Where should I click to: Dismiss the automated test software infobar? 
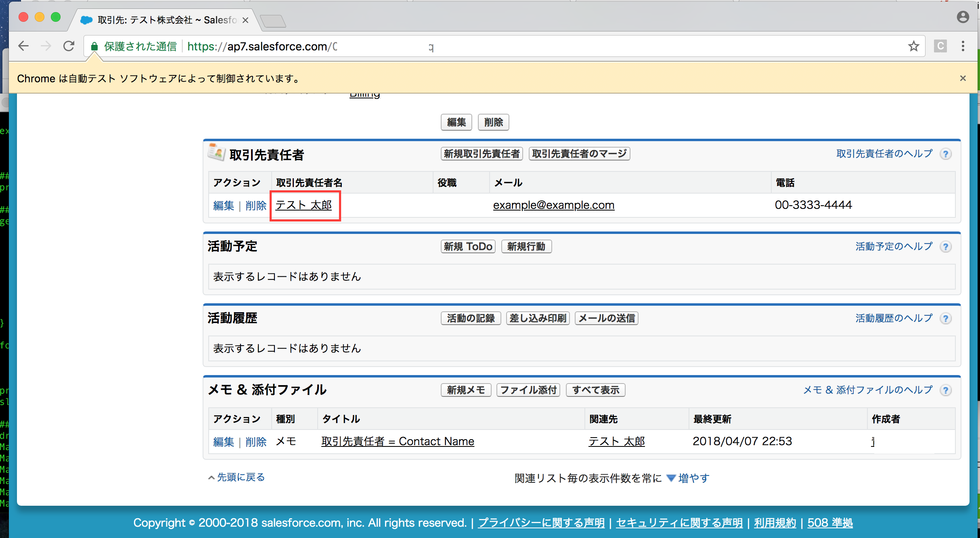(x=963, y=78)
